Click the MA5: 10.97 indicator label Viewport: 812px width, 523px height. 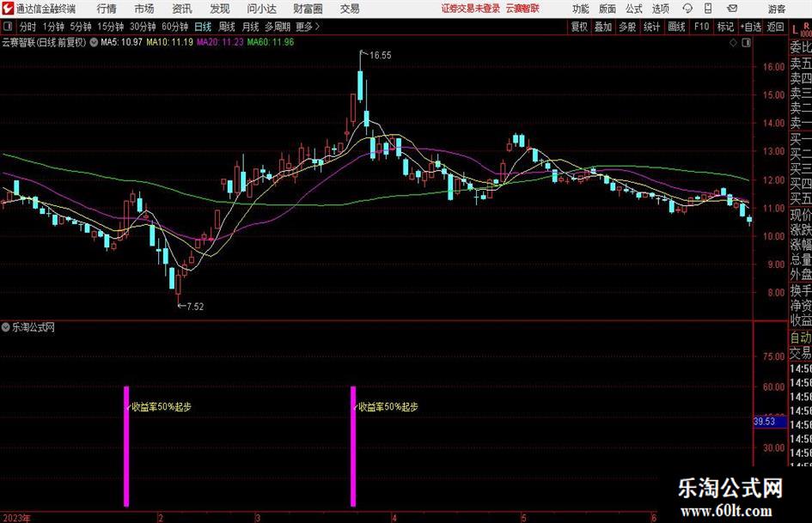coord(121,42)
